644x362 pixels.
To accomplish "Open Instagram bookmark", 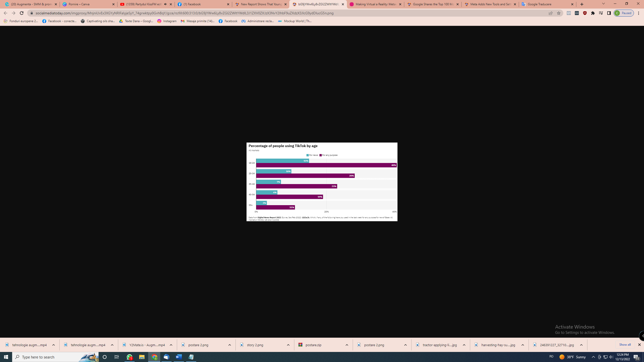I will click(167, 21).
